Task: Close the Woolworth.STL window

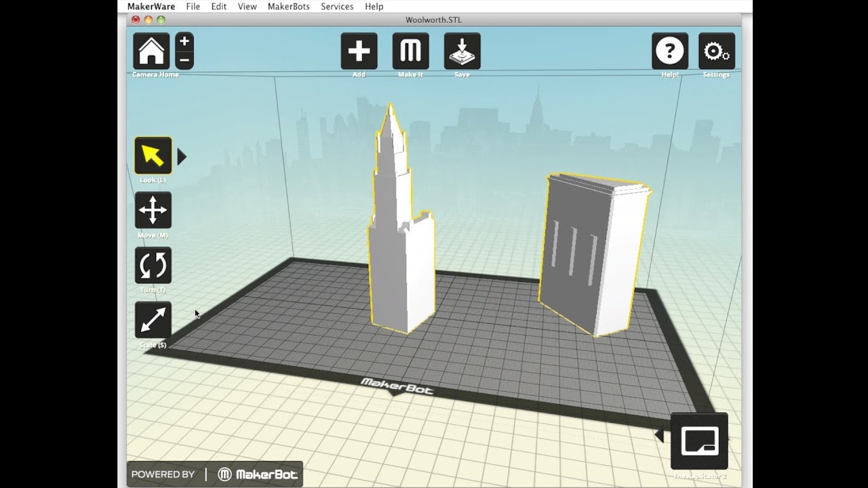Action: (x=136, y=20)
